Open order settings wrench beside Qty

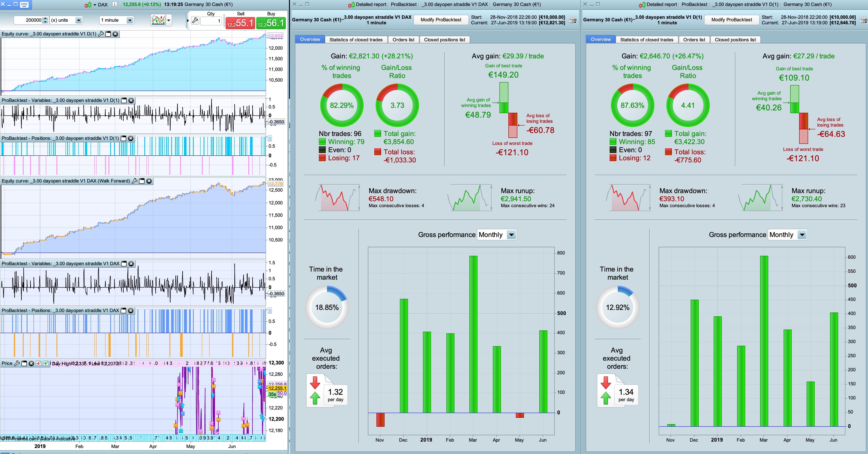coord(195,20)
